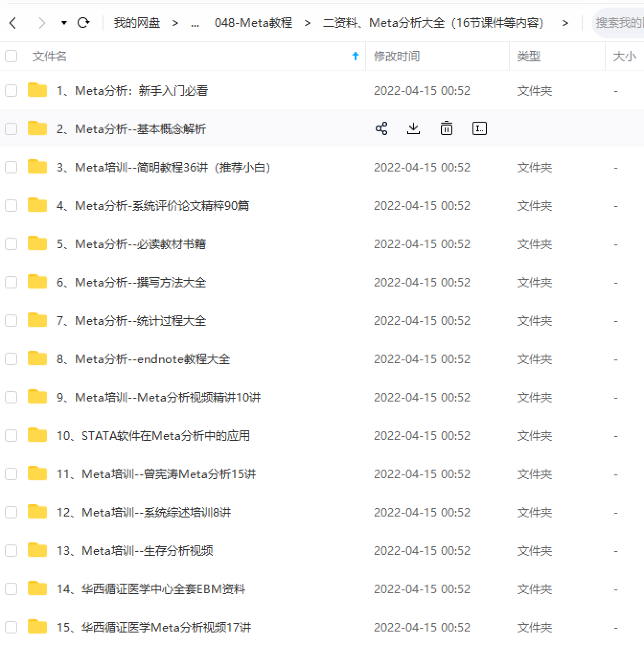Open 14、华西循证医学中心全套EBM资料 by its name
This screenshot has width=644, height=645.
151,589
